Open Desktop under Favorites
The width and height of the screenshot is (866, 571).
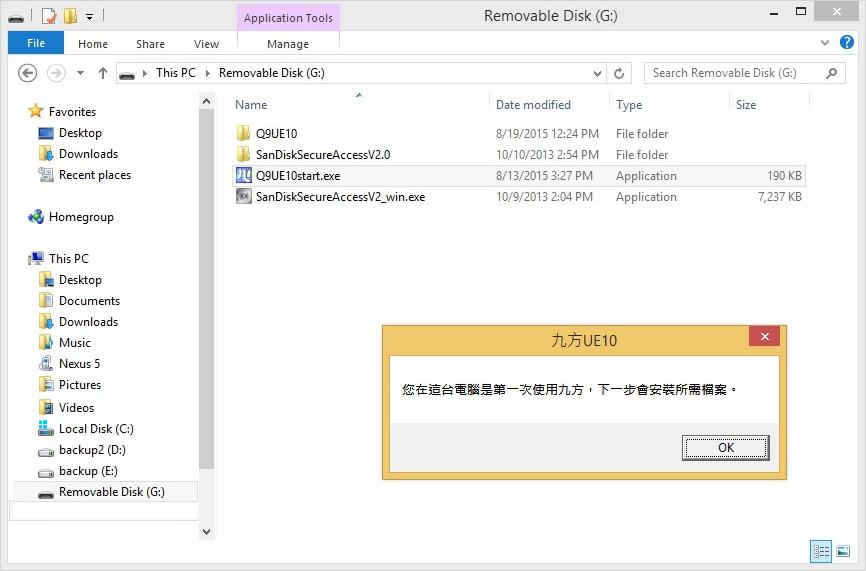(80, 133)
